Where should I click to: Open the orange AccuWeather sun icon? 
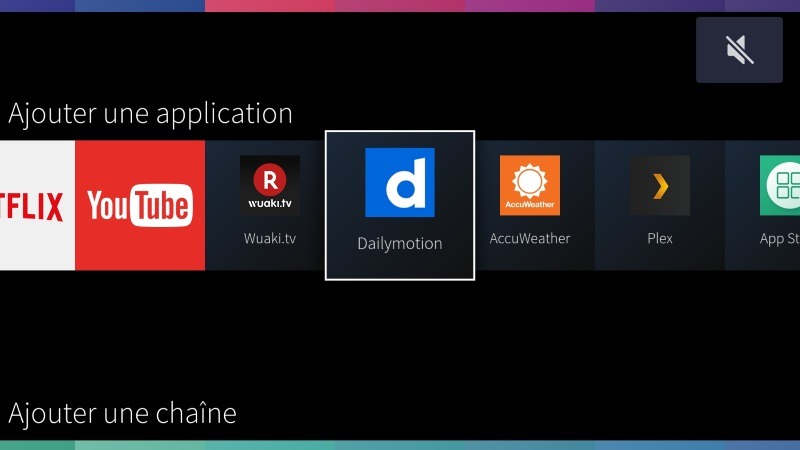(x=529, y=185)
